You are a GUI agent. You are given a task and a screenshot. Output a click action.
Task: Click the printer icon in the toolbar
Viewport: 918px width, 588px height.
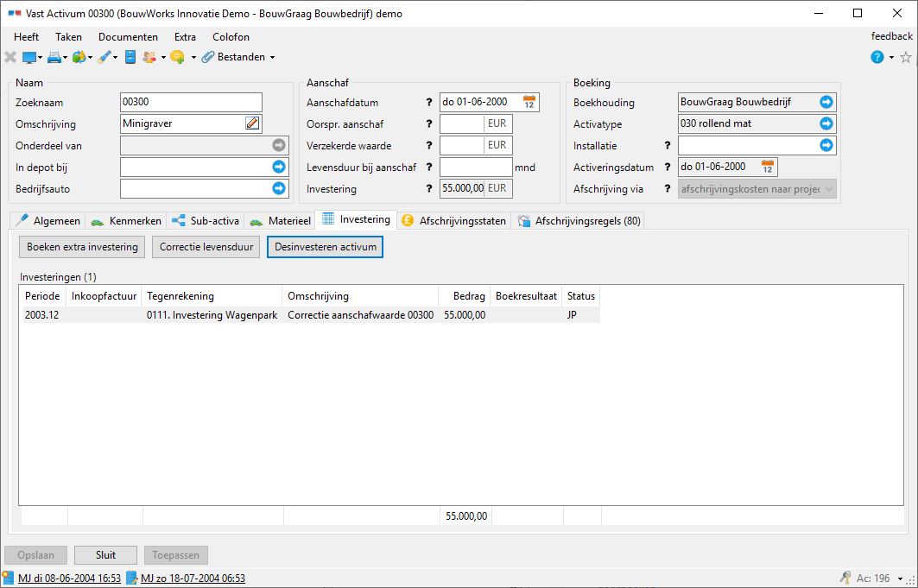(x=54, y=57)
